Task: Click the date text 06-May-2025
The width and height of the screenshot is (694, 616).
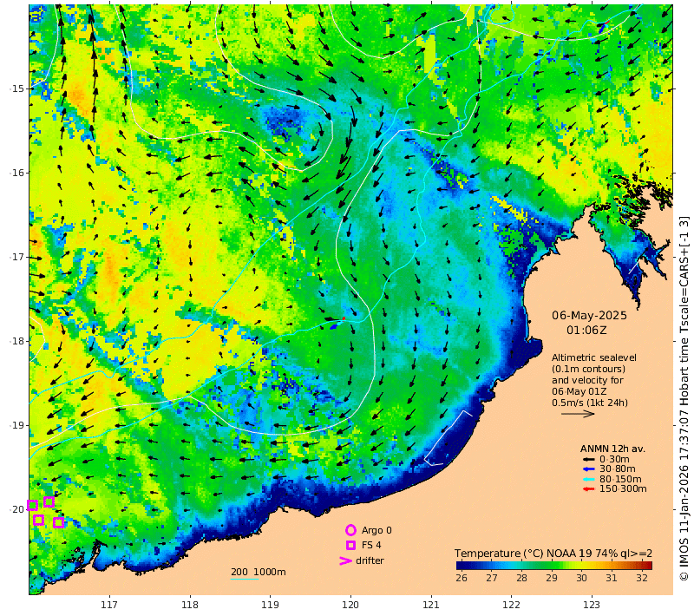Action: click(589, 316)
